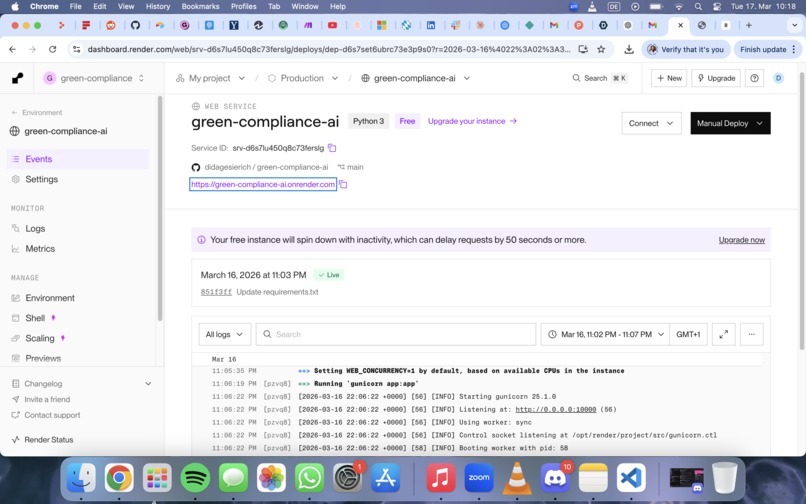Viewport: 806px width, 504px height.
Task: Open Zoom from the dock
Action: (x=479, y=478)
